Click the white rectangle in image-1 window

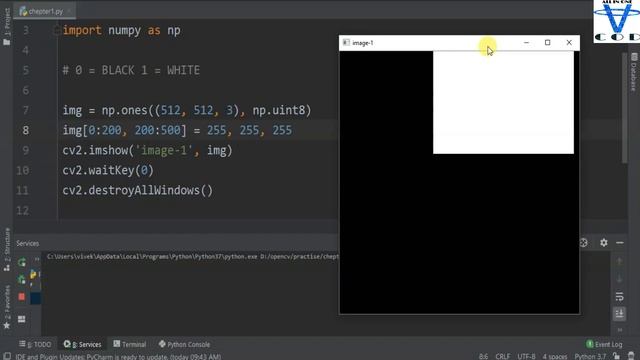click(503, 102)
